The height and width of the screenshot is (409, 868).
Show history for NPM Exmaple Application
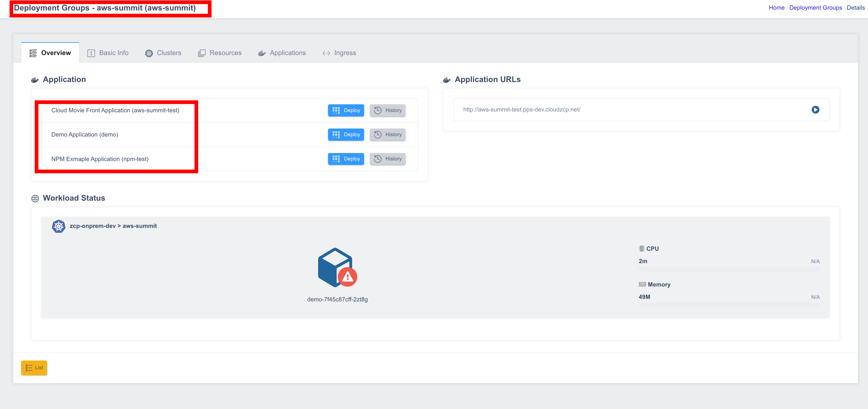[x=388, y=159]
